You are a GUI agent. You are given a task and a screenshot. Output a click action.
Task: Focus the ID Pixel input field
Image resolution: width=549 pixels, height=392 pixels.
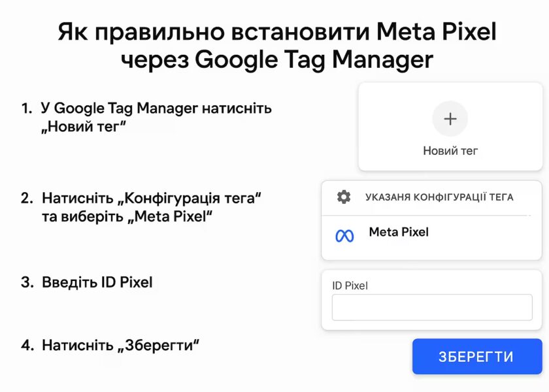pos(432,307)
